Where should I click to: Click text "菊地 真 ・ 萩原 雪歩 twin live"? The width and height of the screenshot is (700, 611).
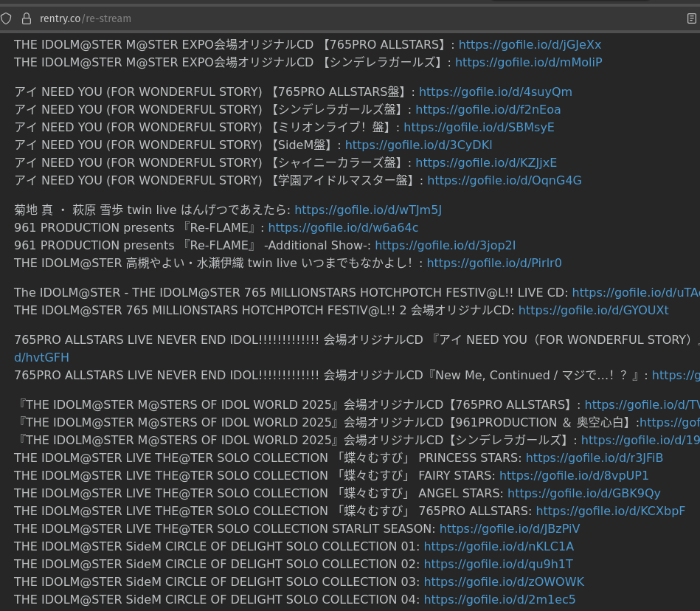pos(95,210)
